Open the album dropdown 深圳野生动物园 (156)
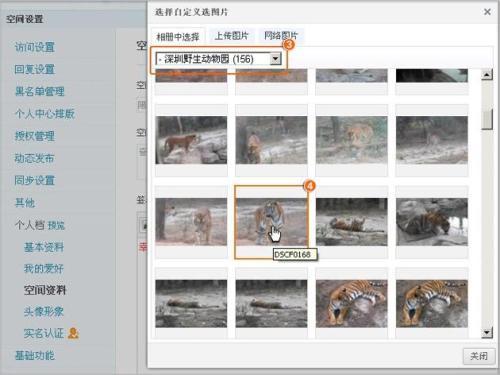 [x=219, y=59]
